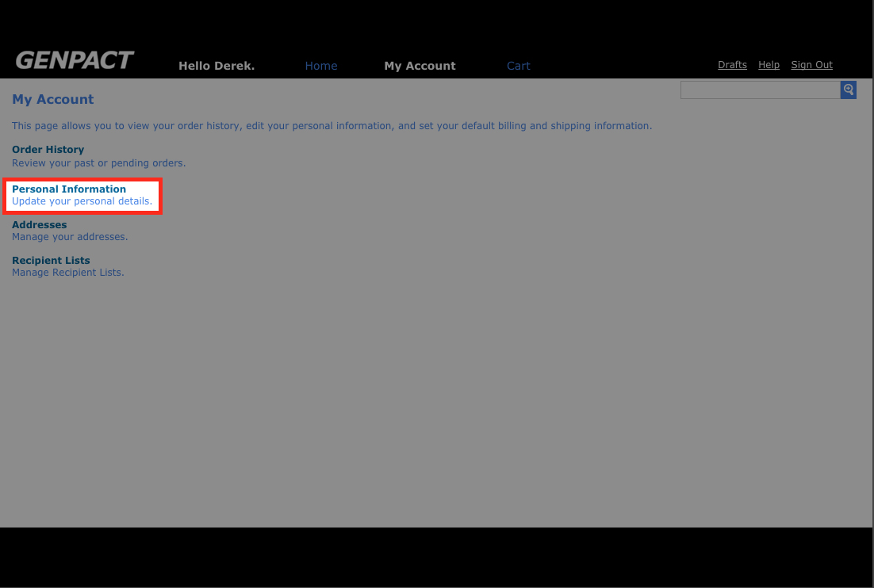Open the Drafts link

pyautogui.click(x=732, y=65)
